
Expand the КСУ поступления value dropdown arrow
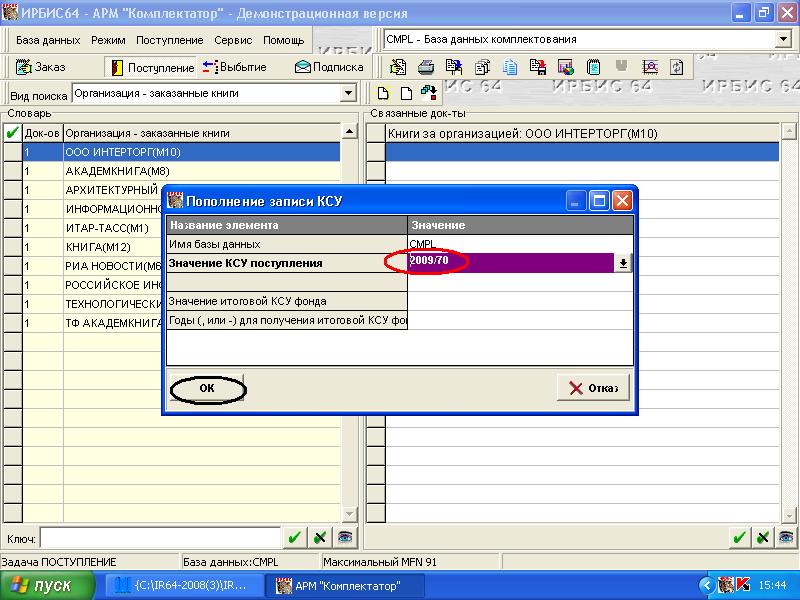pyautogui.click(x=622, y=263)
